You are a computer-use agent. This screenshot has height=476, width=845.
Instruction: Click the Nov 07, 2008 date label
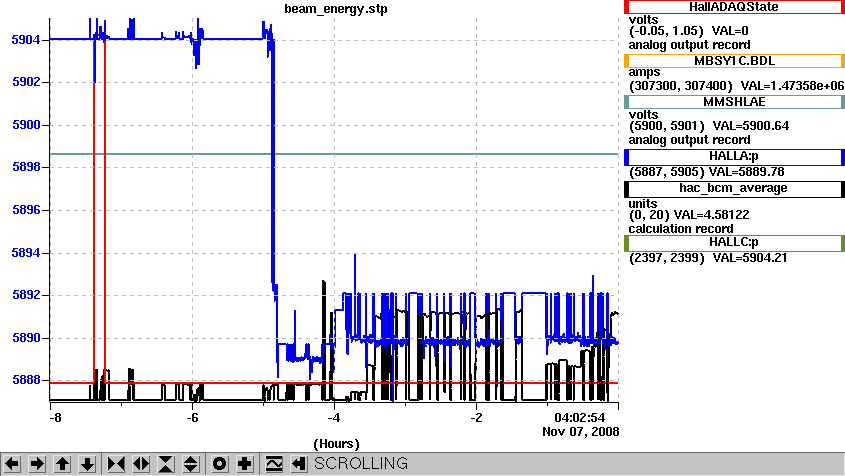pos(581,432)
